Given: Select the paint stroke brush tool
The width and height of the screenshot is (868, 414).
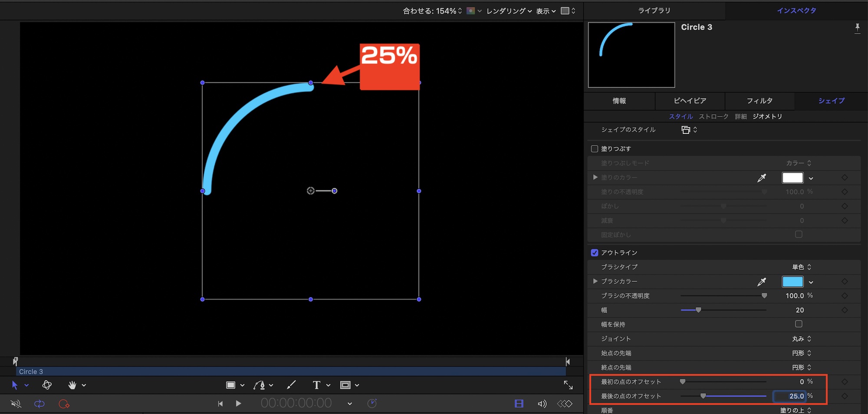Looking at the screenshot, I should 291,385.
